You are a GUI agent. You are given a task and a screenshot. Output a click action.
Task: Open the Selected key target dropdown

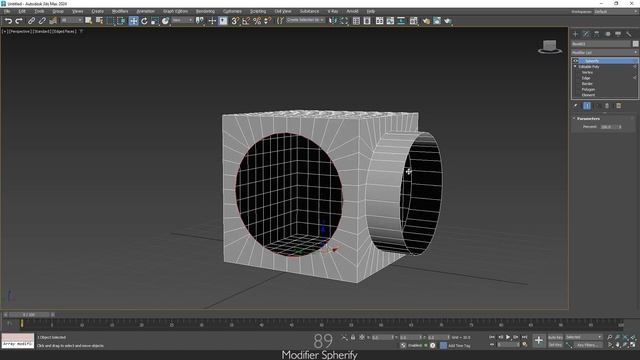584,337
